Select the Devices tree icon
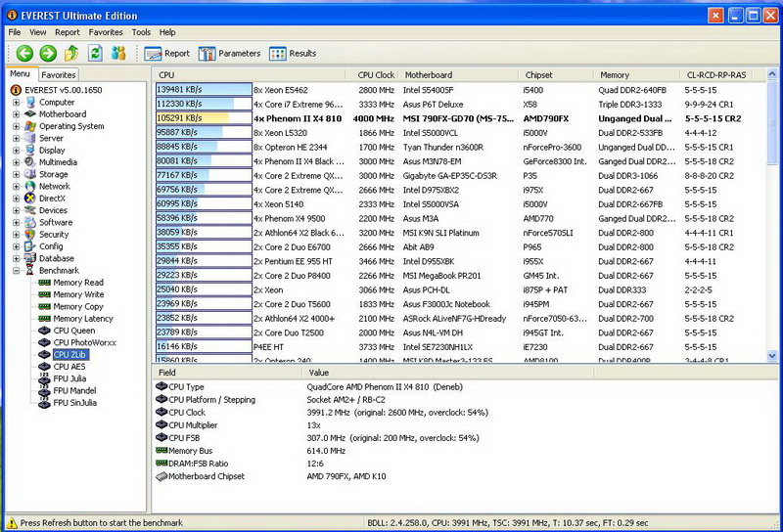The width and height of the screenshot is (783, 532). pos(30,210)
